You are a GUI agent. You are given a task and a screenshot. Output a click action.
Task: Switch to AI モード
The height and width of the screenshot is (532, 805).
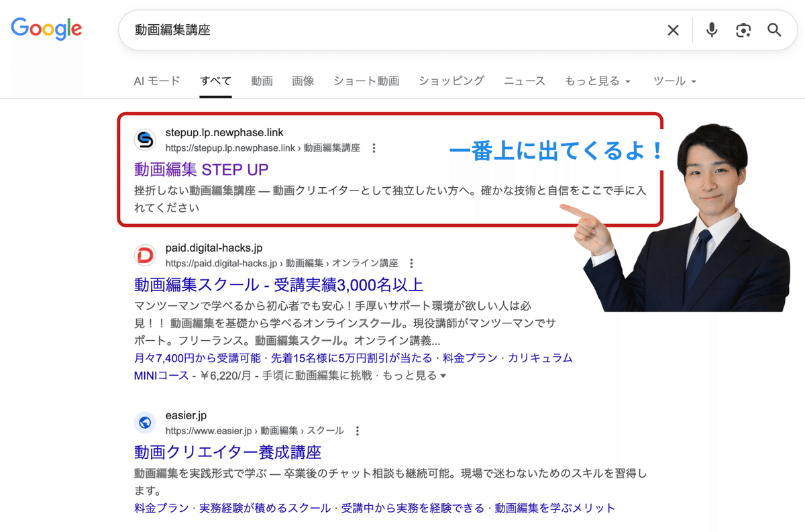156,80
